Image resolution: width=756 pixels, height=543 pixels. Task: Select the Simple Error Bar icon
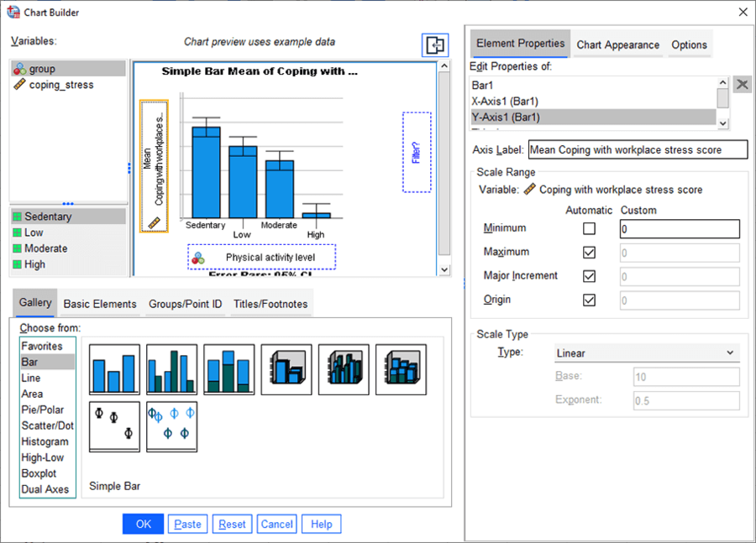(x=114, y=426)
